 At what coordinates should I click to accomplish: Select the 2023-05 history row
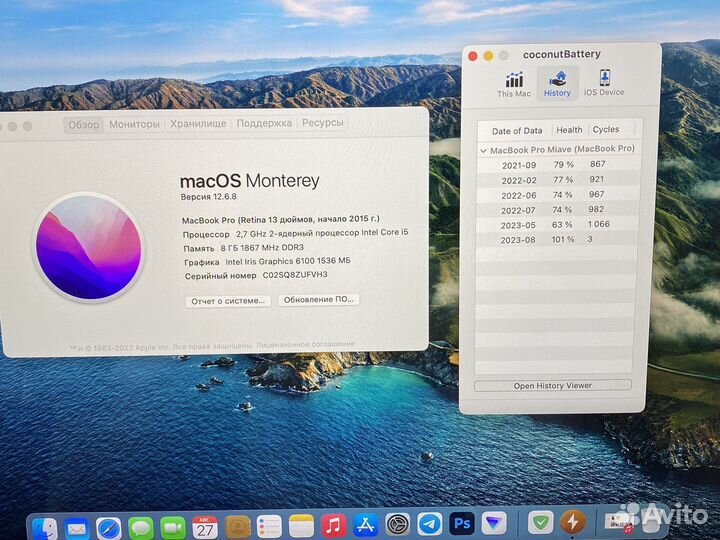[557, 225]
